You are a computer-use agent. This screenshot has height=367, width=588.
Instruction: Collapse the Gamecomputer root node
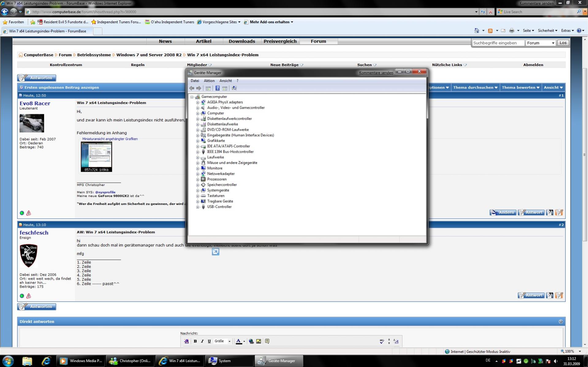coord(192,97)
